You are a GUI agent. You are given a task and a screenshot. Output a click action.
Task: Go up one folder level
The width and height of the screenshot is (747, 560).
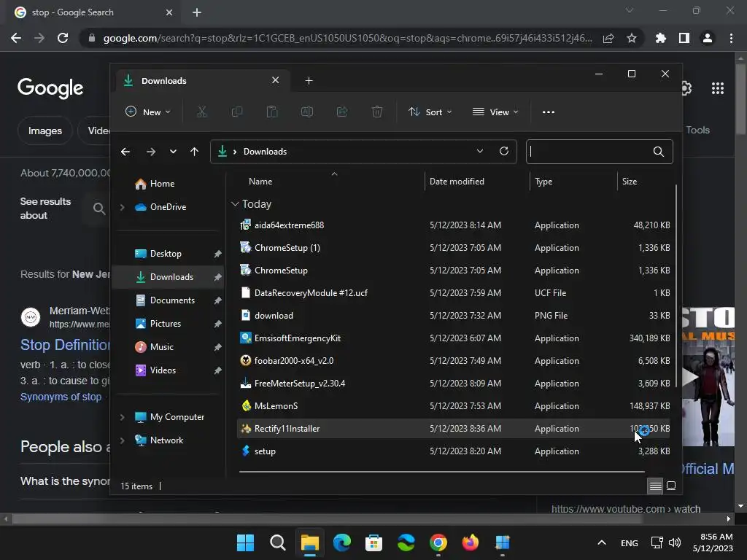point(194,152)
